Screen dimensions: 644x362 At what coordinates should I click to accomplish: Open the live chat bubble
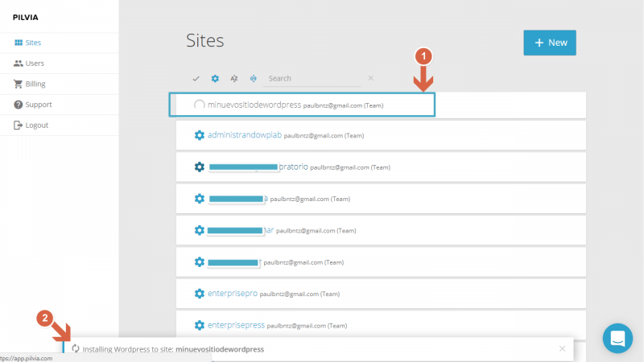[x=617, y=339]
